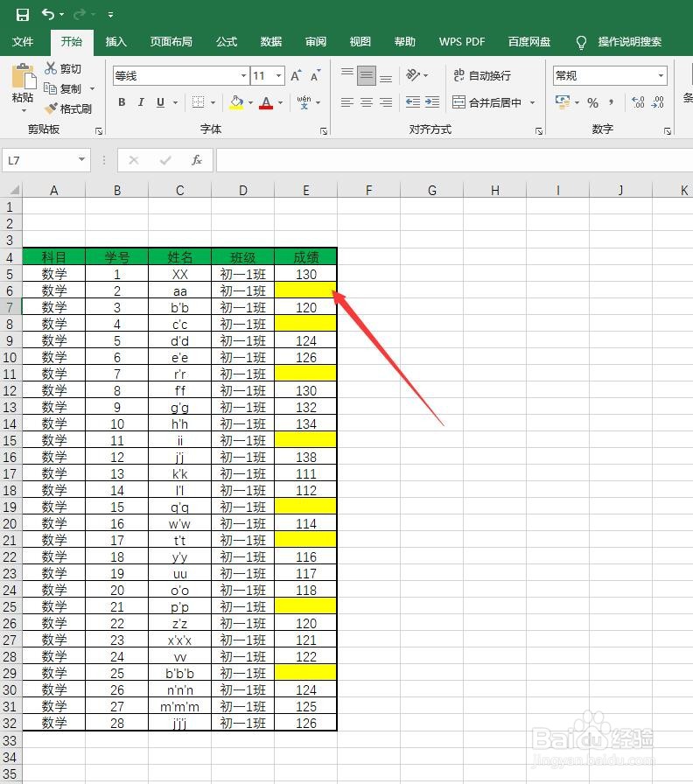
Task: Click the Decrease Font Size icon
Action: pos(315,76)
